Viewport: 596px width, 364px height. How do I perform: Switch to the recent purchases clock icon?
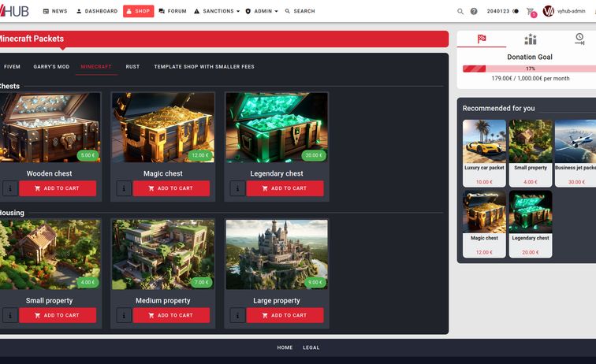coord(579,39)
